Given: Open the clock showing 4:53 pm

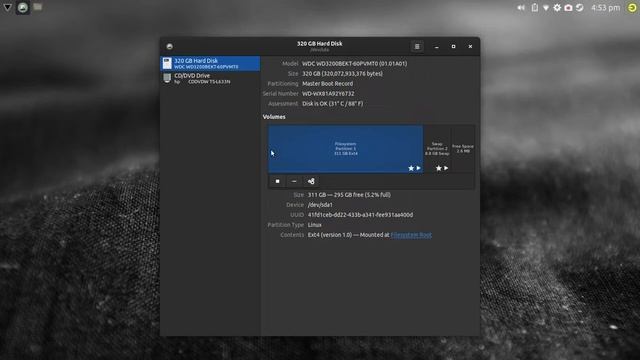Looking at the screenshot, I should point(605,8).
